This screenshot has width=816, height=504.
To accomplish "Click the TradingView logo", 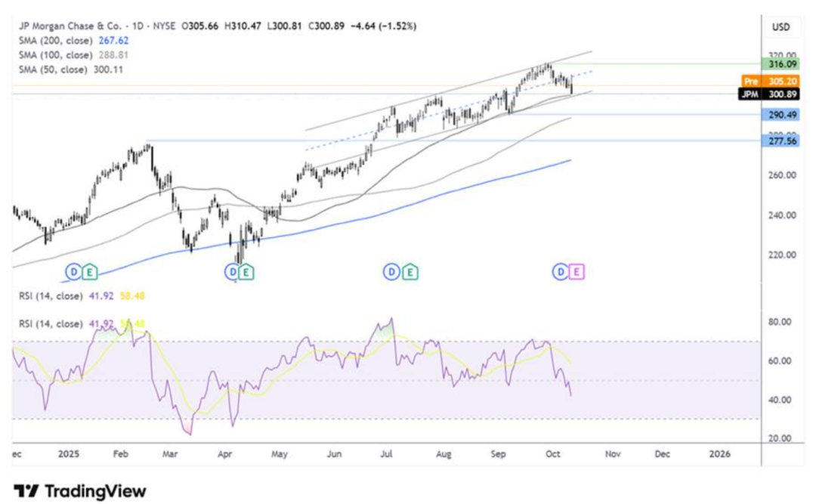I will [x=79, y=491].
